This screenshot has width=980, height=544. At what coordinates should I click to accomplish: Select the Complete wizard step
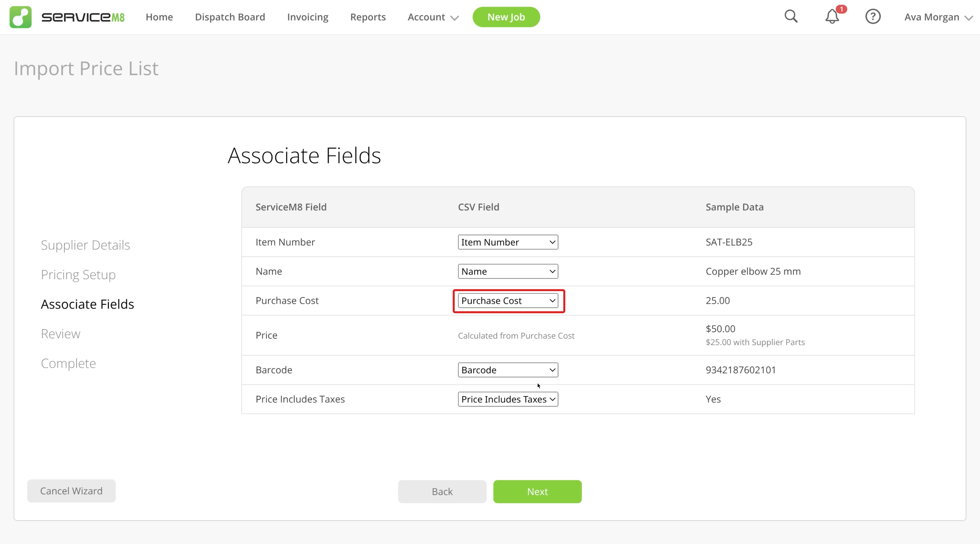point(68,364)
